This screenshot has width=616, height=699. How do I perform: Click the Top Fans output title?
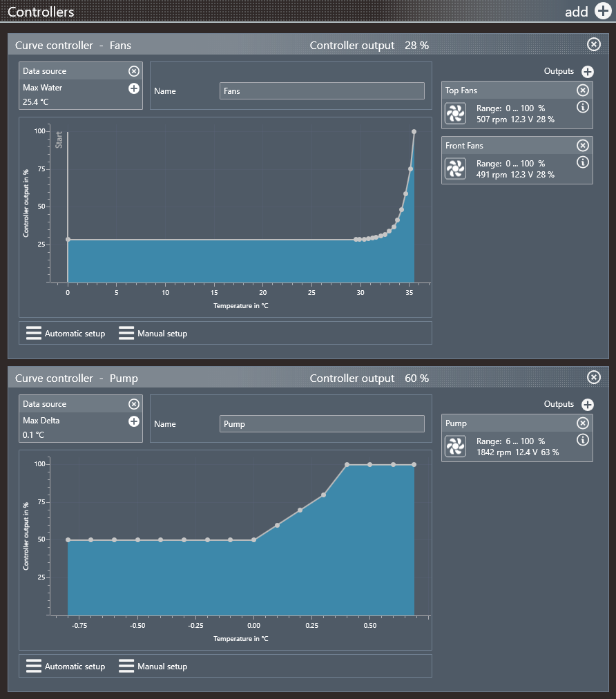(x=461, y=90)
